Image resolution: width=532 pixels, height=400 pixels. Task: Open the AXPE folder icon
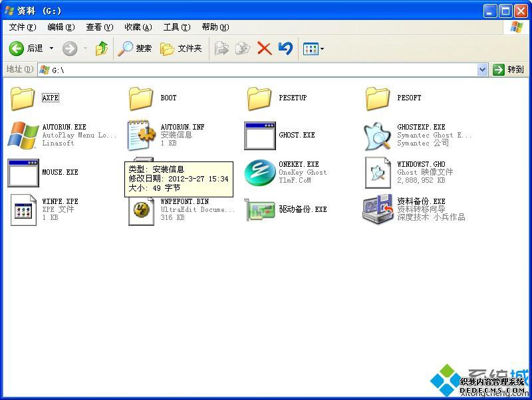23,98
